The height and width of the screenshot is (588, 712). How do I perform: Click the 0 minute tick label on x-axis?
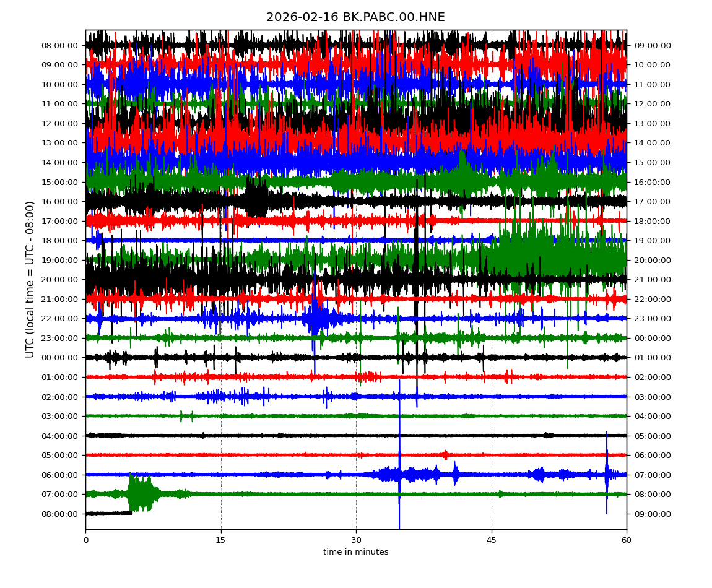coord(85,540)
